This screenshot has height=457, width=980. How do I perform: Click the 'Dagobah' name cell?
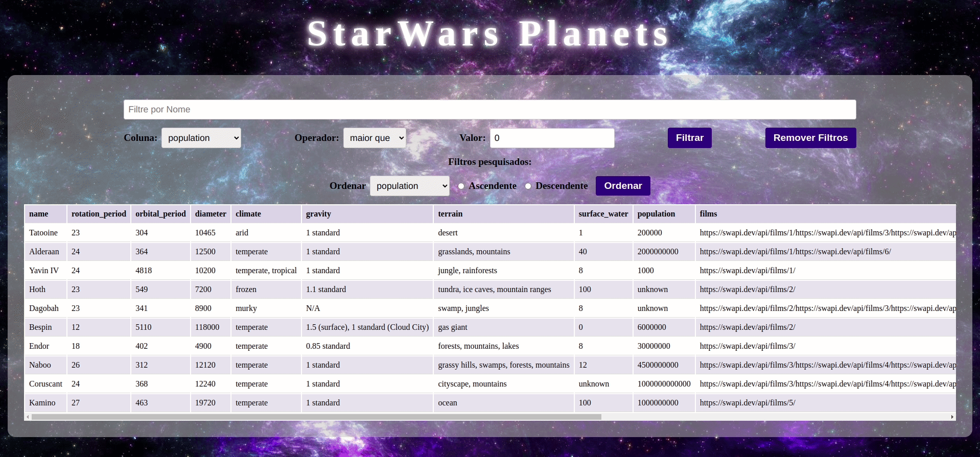(x=45, y=308)
